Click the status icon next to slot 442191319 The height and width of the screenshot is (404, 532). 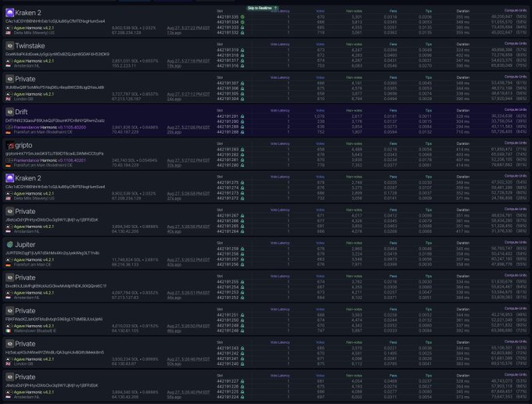tap(243, 50)
